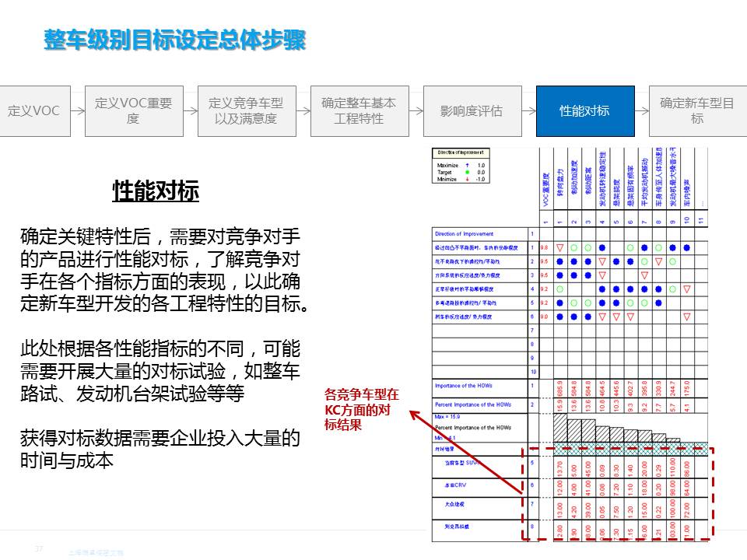Click red triangle in row 3, column 7
The image size is (747, 560).
(644, 275)
